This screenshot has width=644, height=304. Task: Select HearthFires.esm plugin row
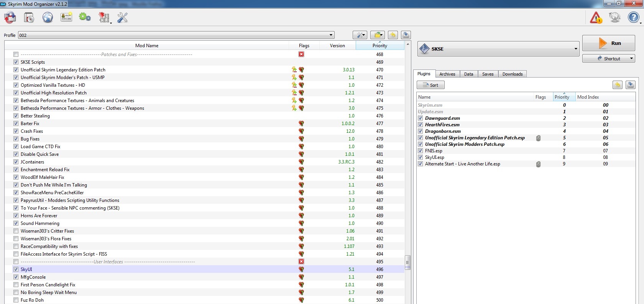[x=526, y=125]
